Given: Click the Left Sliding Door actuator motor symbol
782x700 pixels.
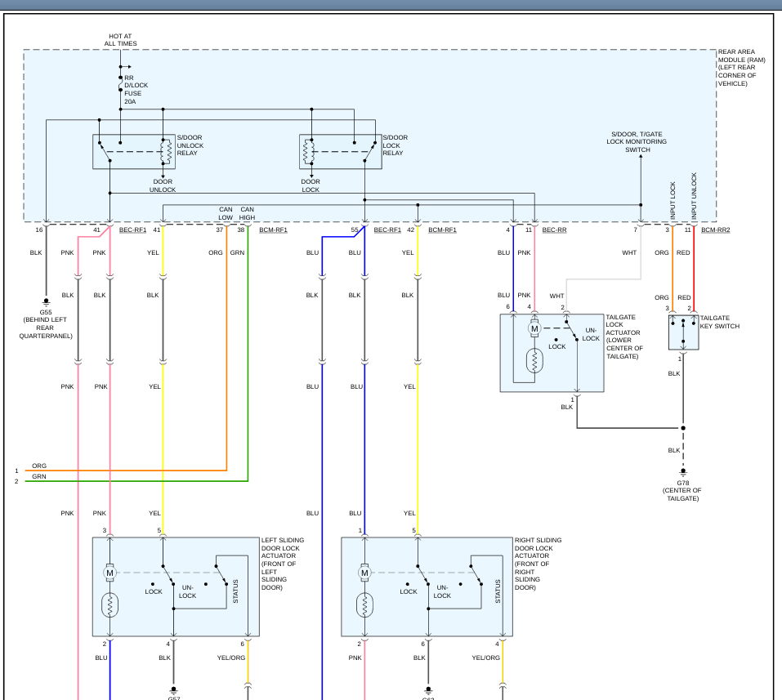Looking at the screenshot, I should click(109, 573).
